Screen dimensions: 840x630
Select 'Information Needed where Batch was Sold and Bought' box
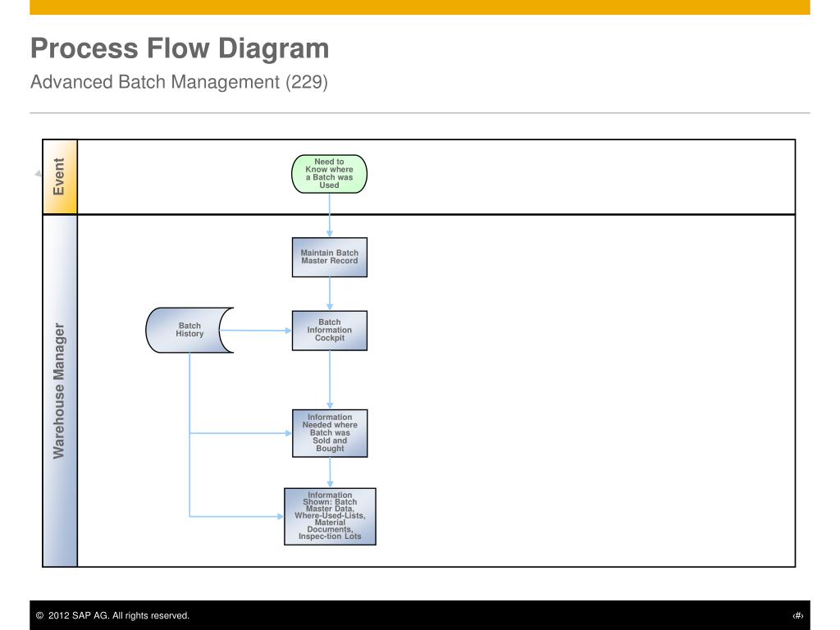pos(330,433)
